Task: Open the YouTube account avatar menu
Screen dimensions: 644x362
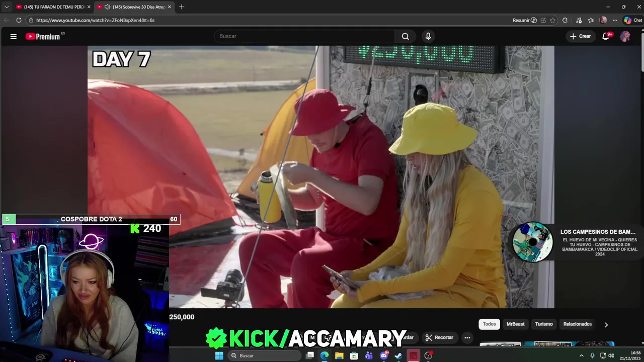Action: (625, 36)
